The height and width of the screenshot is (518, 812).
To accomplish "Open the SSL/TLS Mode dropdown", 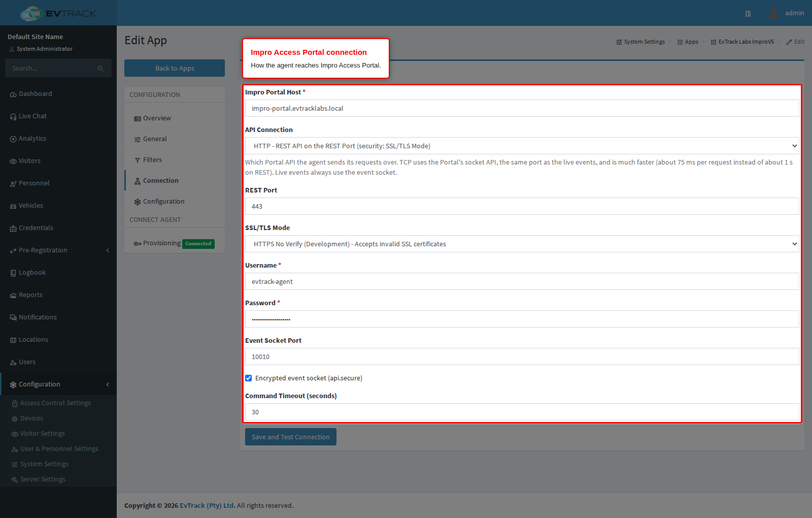I will coord(522,244).
